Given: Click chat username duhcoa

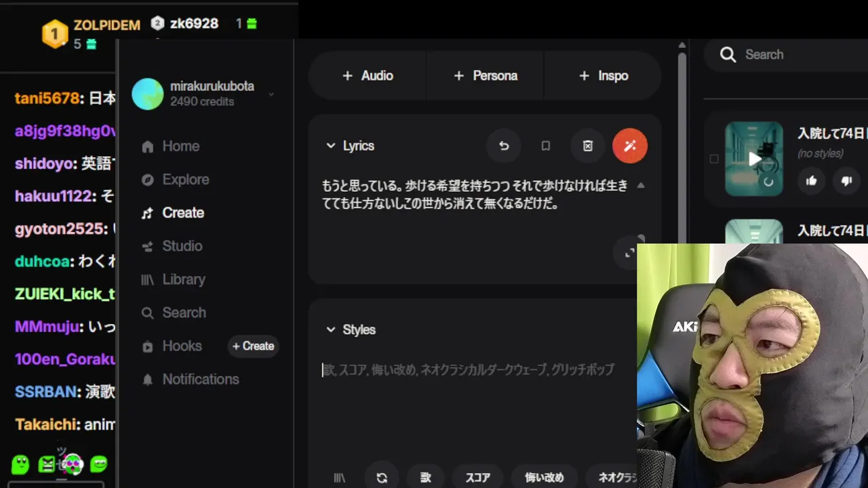Looking at the screenshot, I should click(x=42, y=262).
